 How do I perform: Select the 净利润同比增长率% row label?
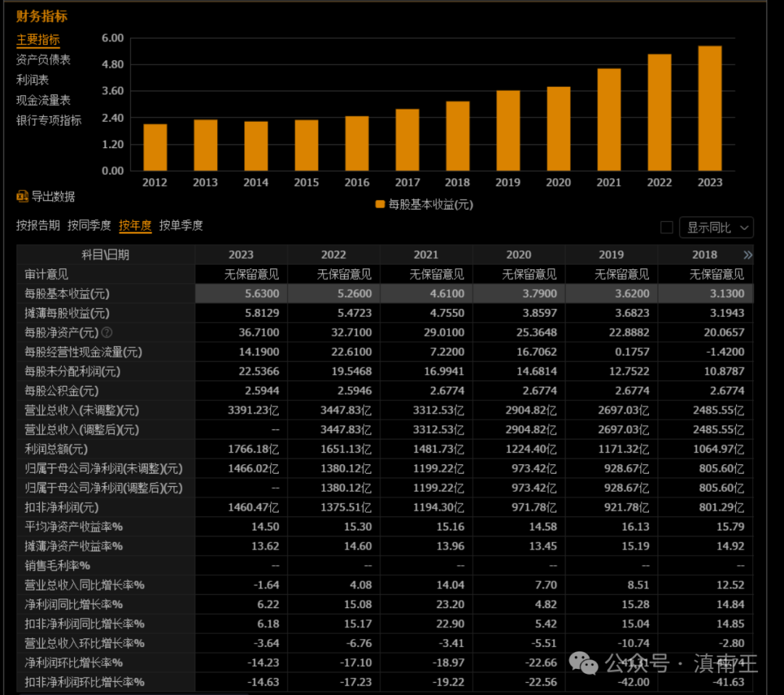coord(73,604)
